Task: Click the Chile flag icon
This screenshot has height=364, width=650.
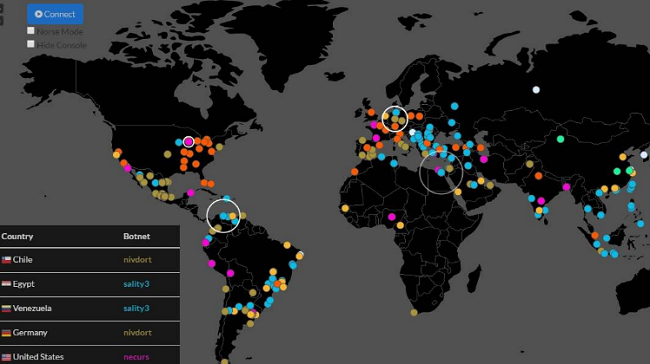Action: click(x=6, y=260)
